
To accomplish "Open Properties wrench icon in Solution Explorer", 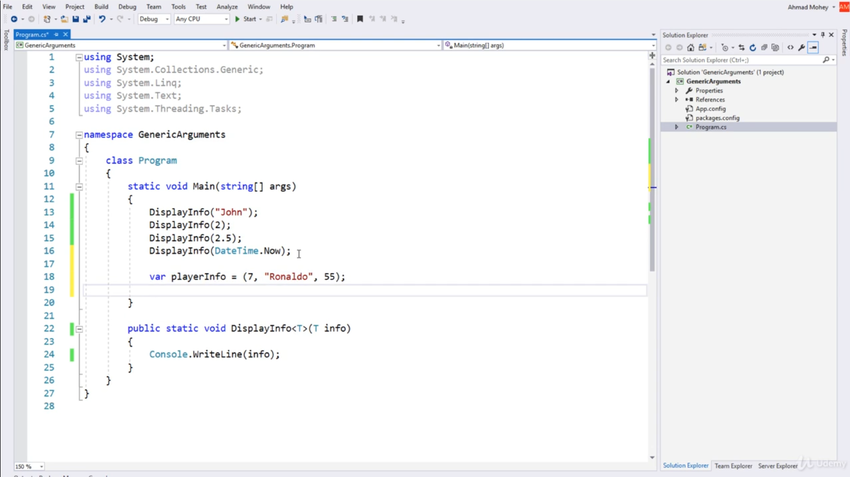I will point(802,48).
